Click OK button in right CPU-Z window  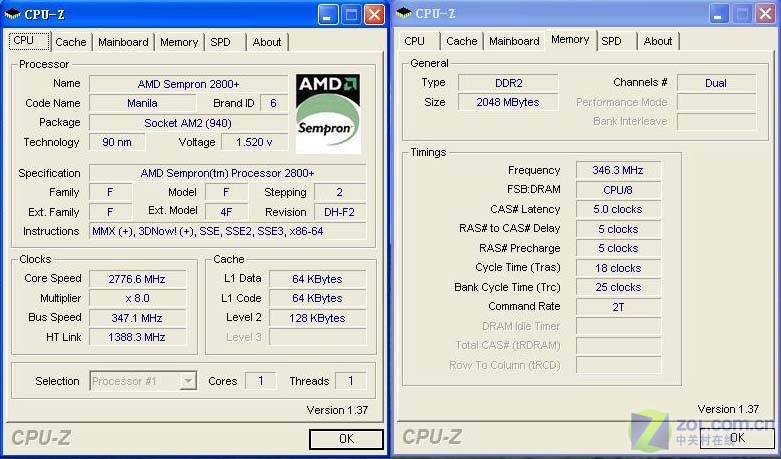(738, 438)
